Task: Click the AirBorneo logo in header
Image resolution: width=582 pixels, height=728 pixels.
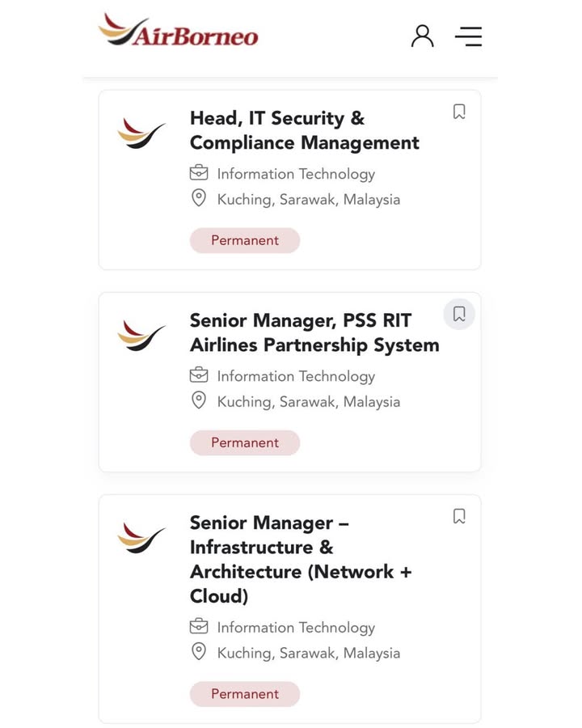Action: click(179, 32)
